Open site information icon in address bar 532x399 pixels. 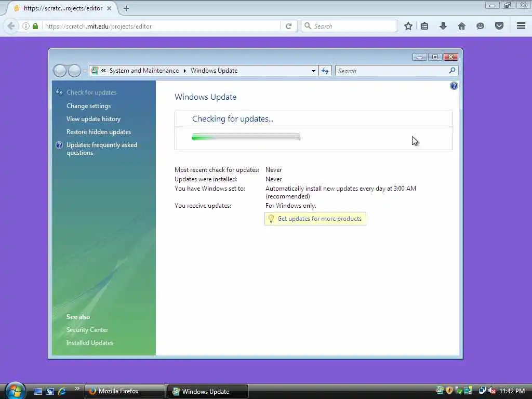[26, 26]
